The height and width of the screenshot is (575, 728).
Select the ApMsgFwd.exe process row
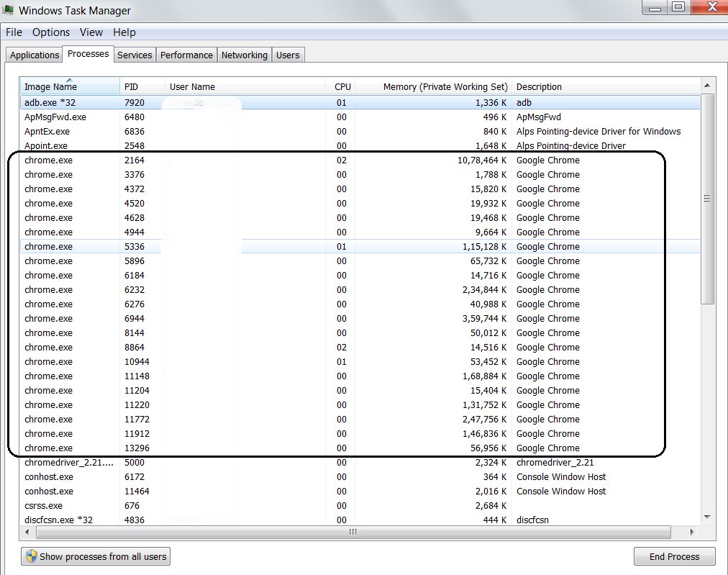(360, 117)
